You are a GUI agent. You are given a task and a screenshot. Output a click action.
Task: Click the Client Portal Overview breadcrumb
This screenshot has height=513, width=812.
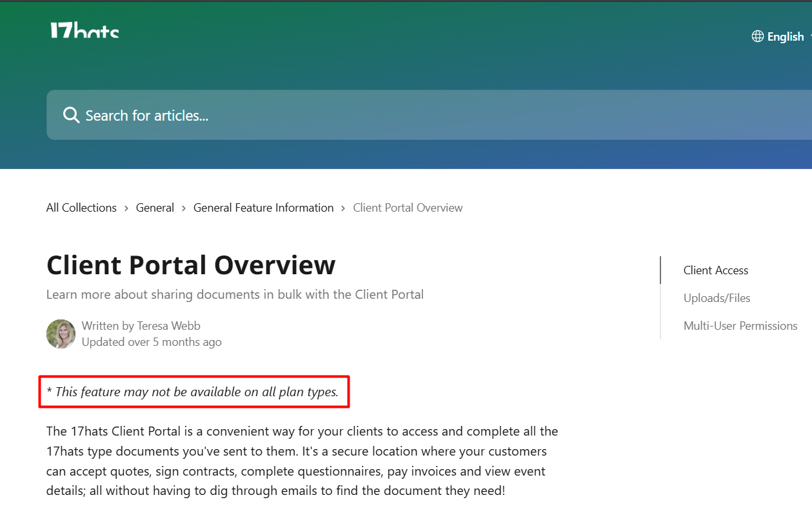coord(408,208)
